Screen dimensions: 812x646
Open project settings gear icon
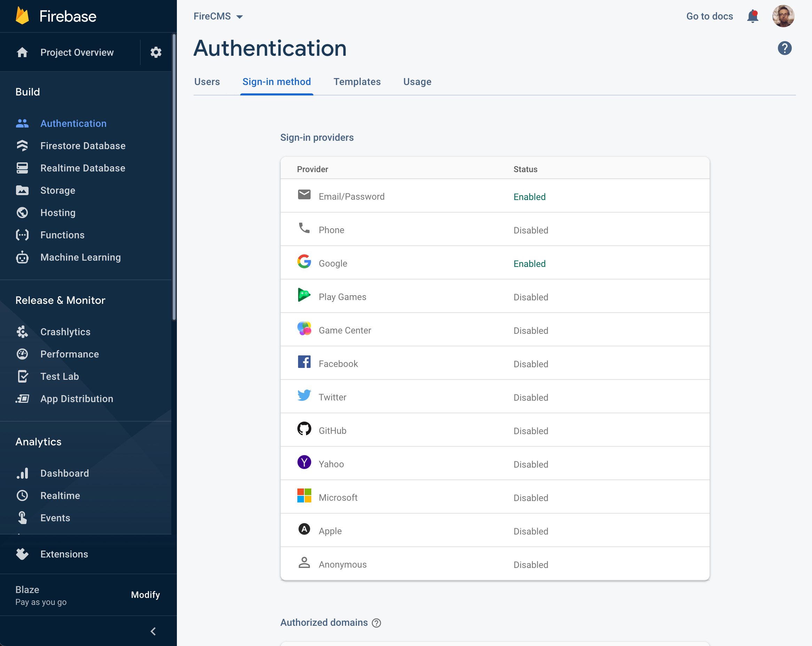coord(156,52)
